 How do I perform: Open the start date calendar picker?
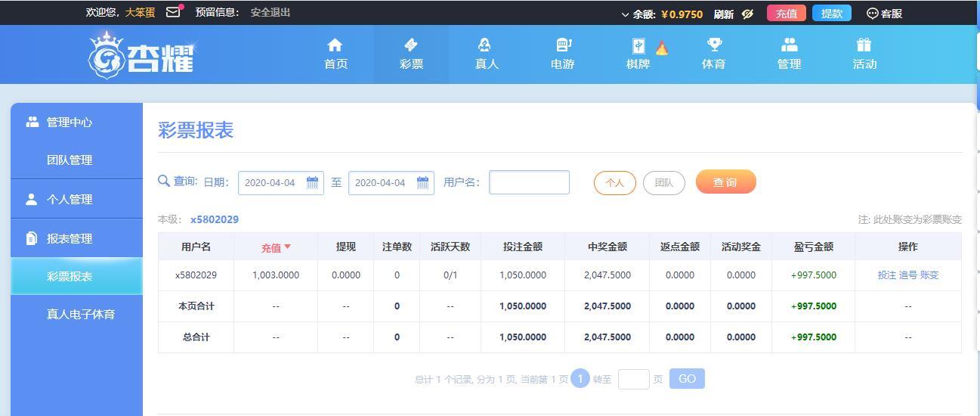click(313, 182)
